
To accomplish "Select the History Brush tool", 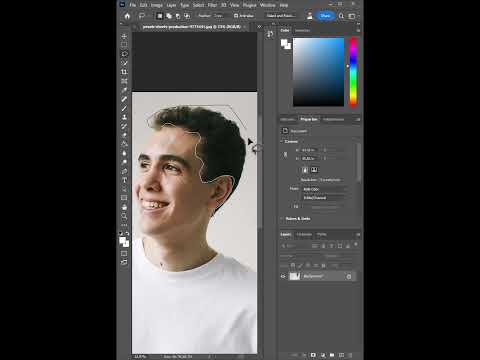I will pos(124,126).
